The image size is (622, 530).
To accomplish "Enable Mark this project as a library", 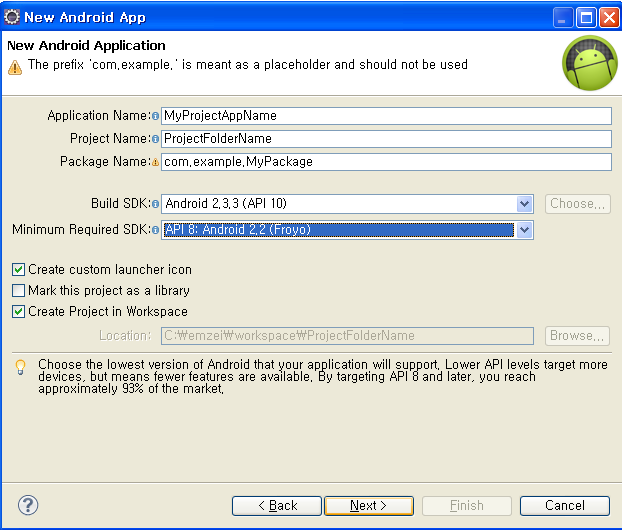I will (x=18, y=290).
